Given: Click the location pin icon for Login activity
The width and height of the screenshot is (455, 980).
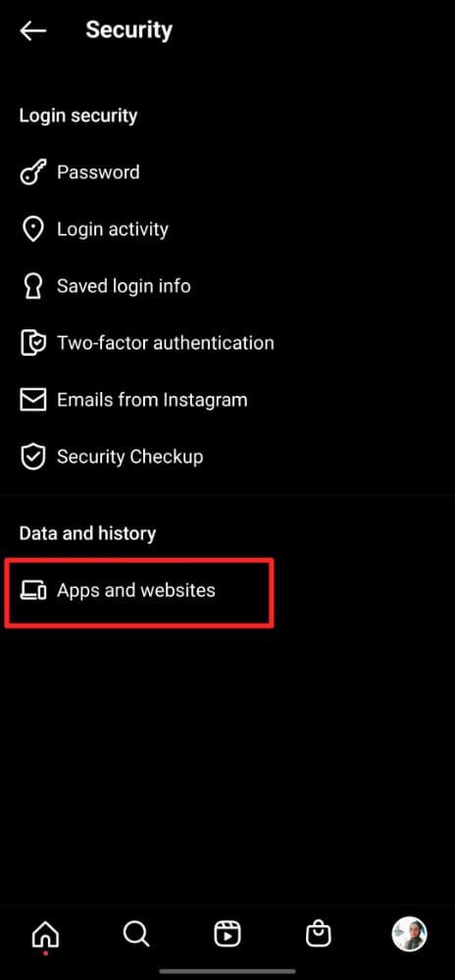Looking at the screenshot, I should click(33, 229).
